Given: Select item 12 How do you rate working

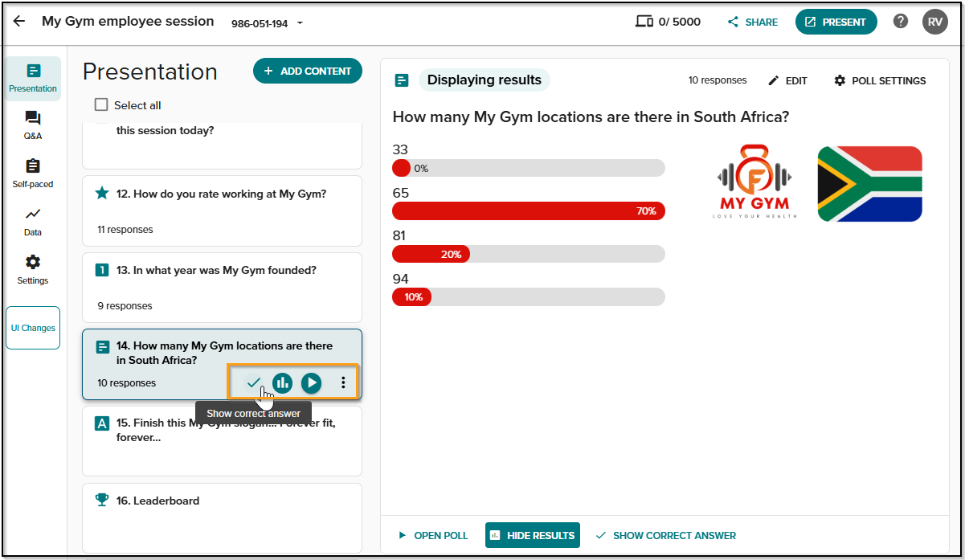Looking at the screenshot, I should pos(222,211).
